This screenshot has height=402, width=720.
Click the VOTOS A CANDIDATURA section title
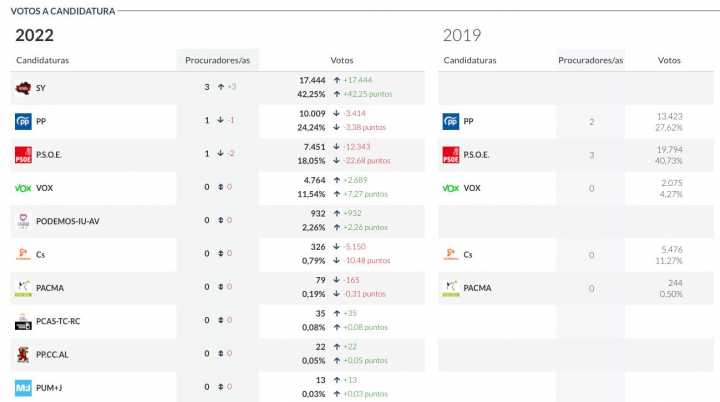[x=62, y=11]
